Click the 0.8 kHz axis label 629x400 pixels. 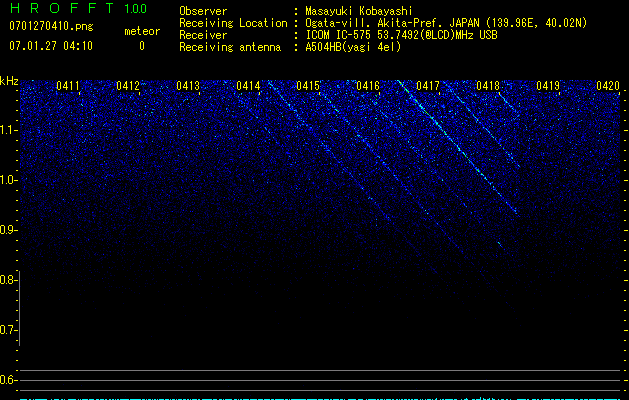[8, 280]
